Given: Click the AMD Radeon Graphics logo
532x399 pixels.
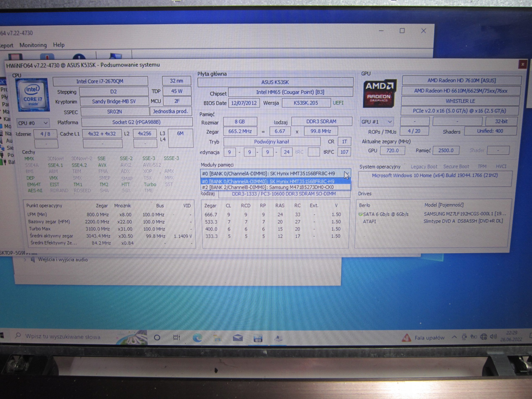Looking at the screenshot, I should coord(379,94).
